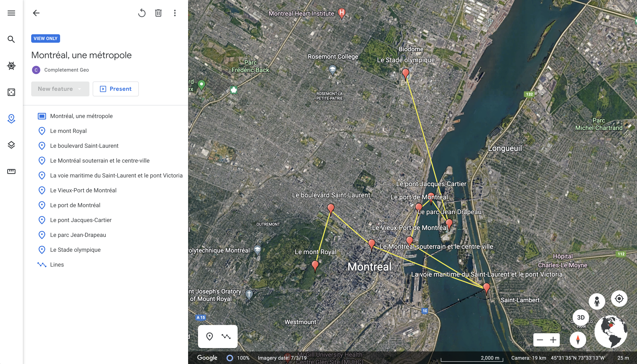Viewport: 637px width, 364px height.
Task: Open Voyager ship's wheel icon
Action: [11, 66]
